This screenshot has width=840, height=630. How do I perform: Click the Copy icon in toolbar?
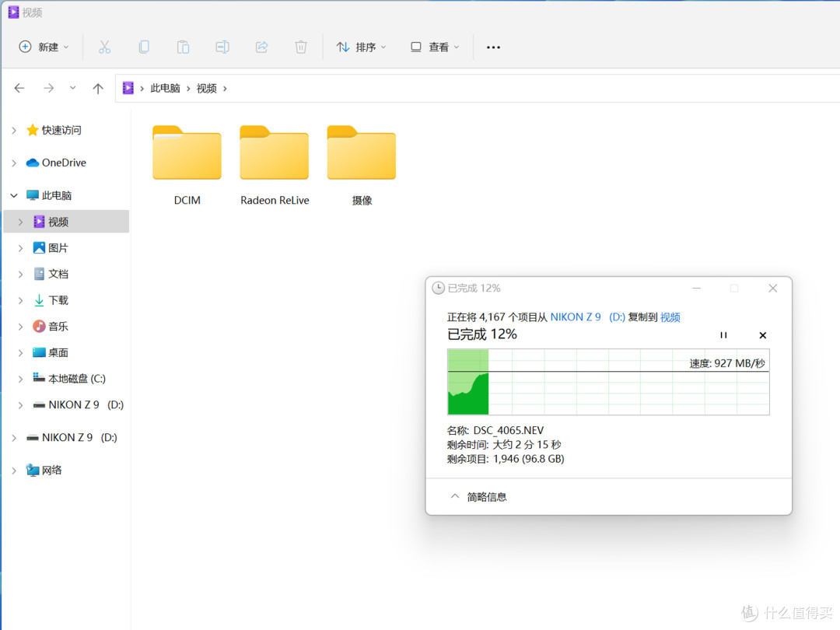(144, 47)
